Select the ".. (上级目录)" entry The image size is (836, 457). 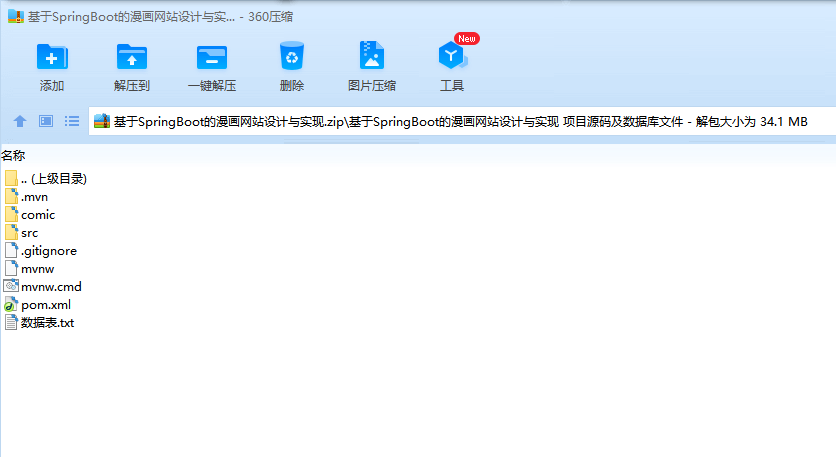pyautogui.click(x=54, y=179)
